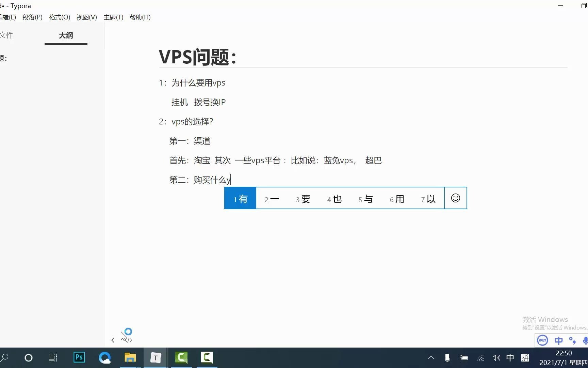Restore down the Typora window
Screen dimensions: 588x368
click(584, 6)
